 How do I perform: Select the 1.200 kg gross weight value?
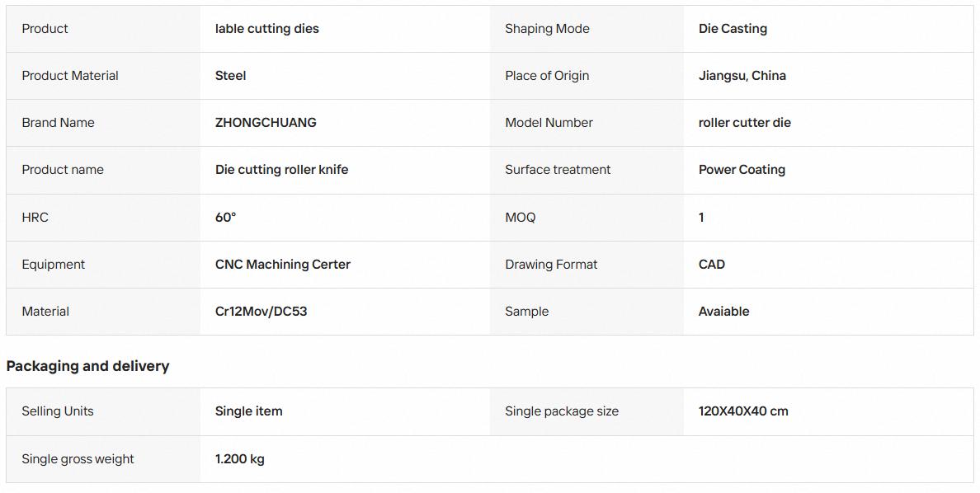[239, 458]
